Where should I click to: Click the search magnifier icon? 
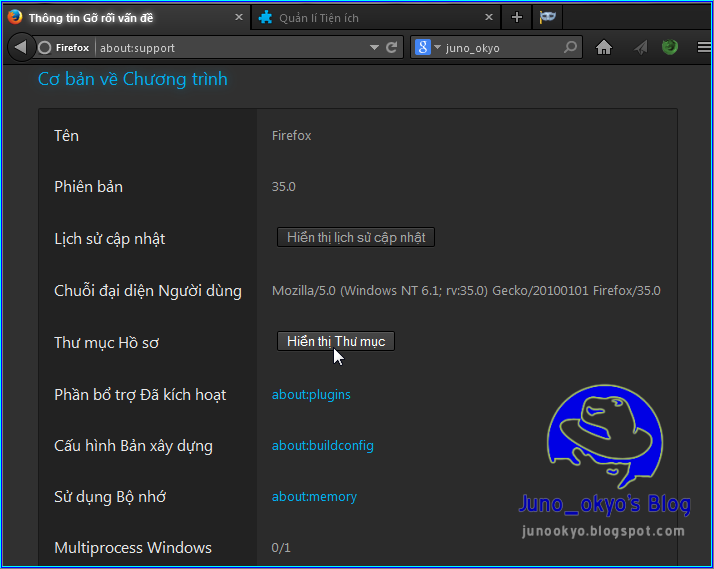[x=570, y=47]
